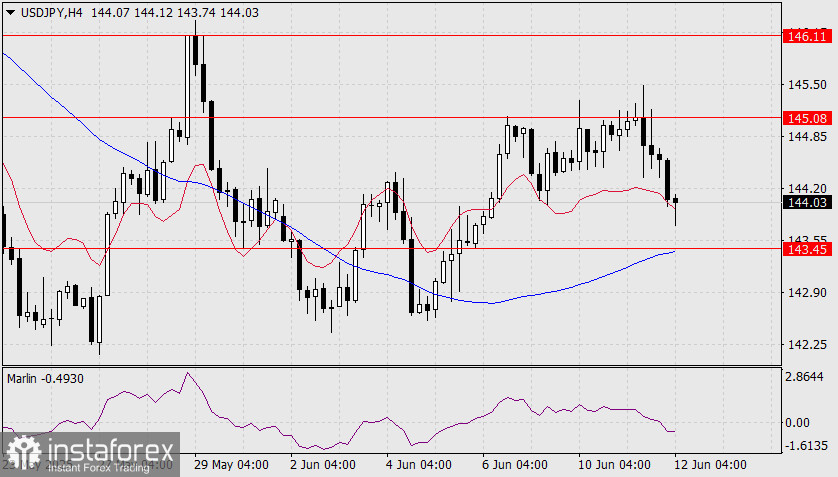Image resolution: width=838 pixels, height=477 pixels.
Task: Click the USDJPY,H4 symbol title
Action: (x=52, y=12)
